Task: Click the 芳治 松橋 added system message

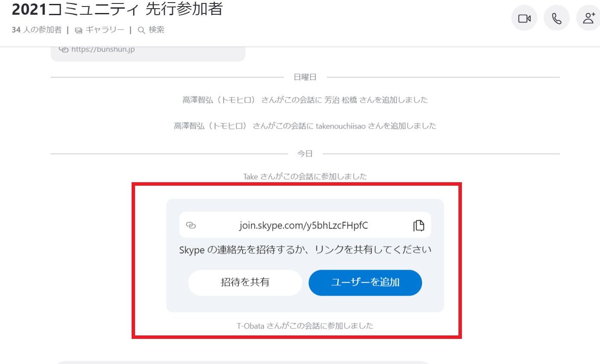Action: tap(305, 100)
